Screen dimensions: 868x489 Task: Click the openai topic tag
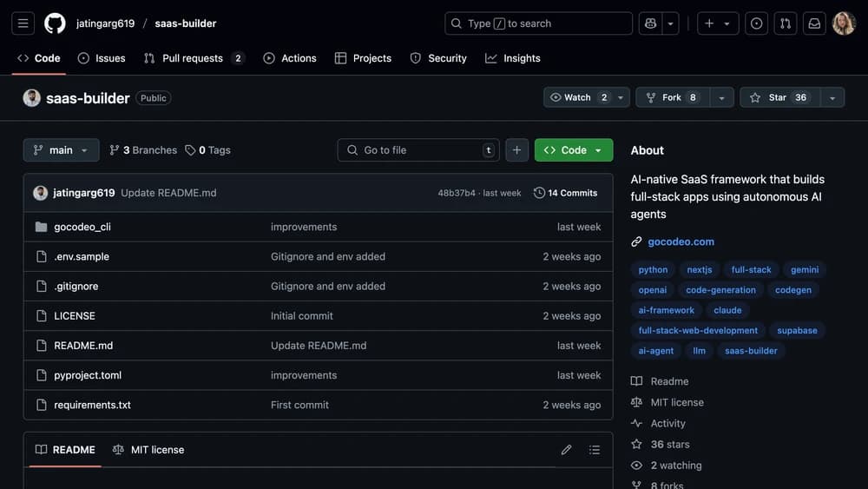(x=652, y=290)
